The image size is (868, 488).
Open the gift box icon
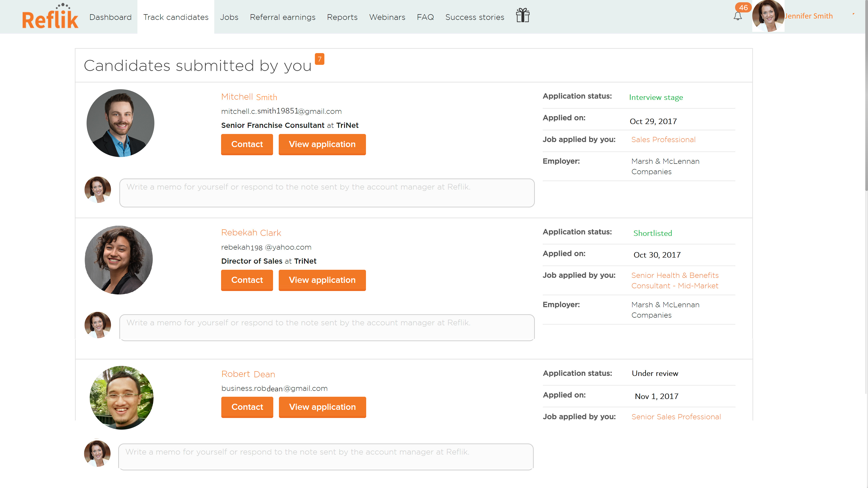tap(523, 16)
